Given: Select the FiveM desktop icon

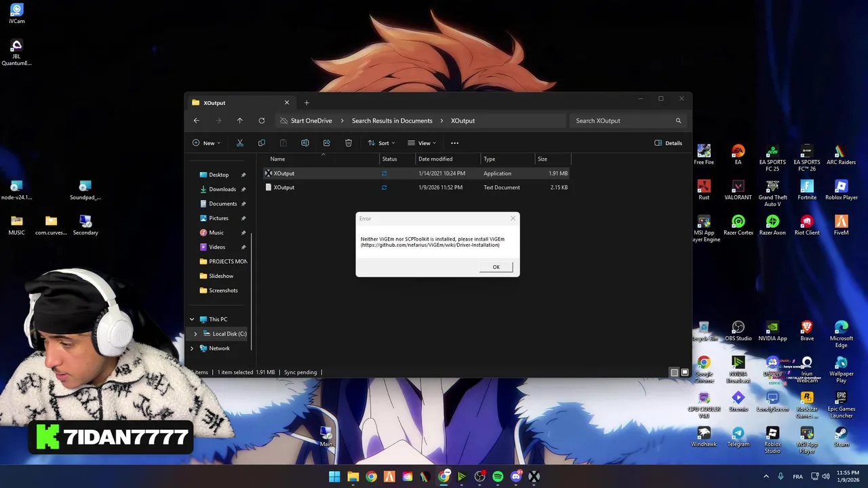Looking at the screenshot, I should click(x=841, y=225).
